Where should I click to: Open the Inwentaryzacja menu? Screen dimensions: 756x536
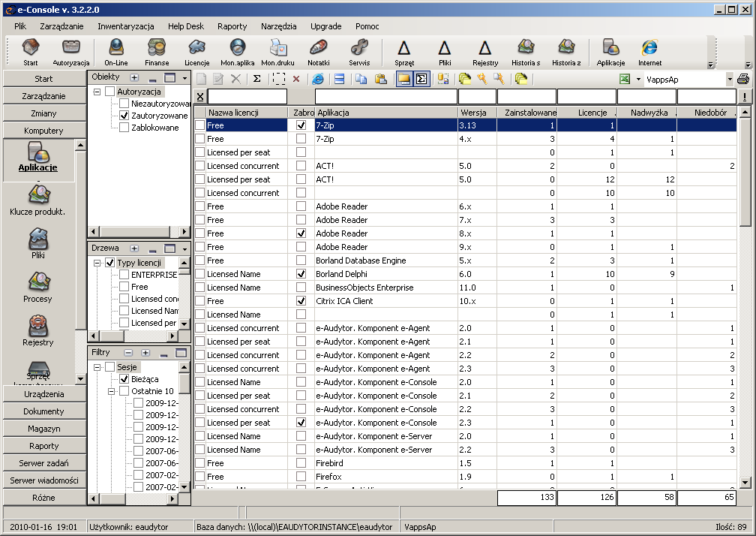coord(126,26)
